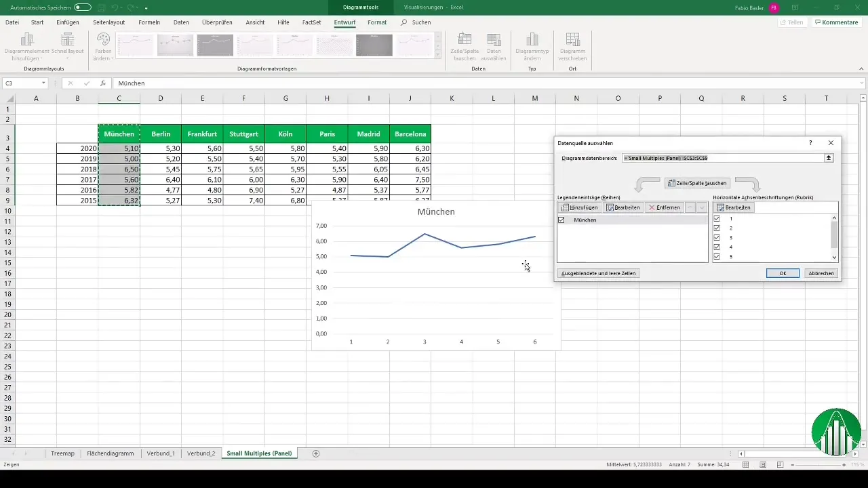Image resolution: width=868 pixels, height=488 pixels.
Task: Open Diagrammelement hinzufügen dropdown
Action: (x=26, y=46)
